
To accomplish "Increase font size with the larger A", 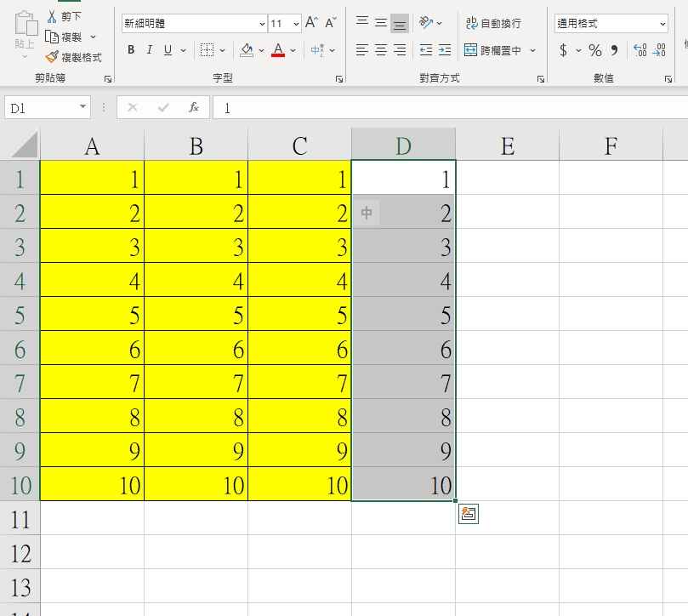I will click(x=311, y=23).
